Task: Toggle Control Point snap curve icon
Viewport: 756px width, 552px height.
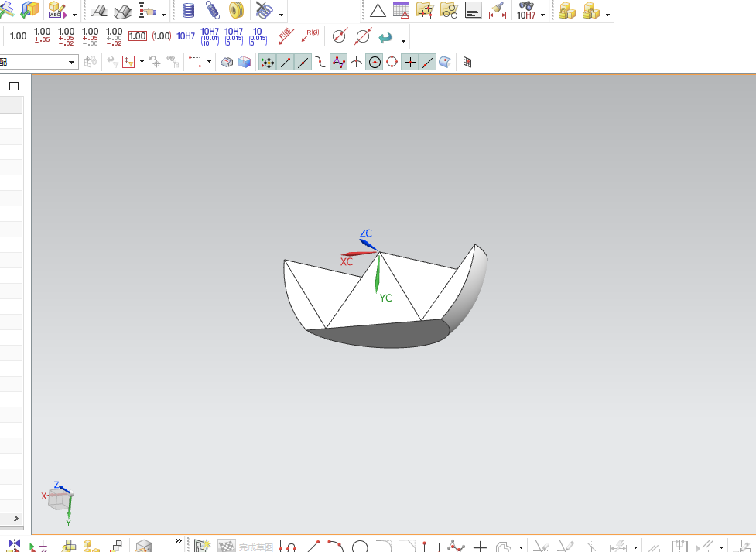Action: pos(320,62)
